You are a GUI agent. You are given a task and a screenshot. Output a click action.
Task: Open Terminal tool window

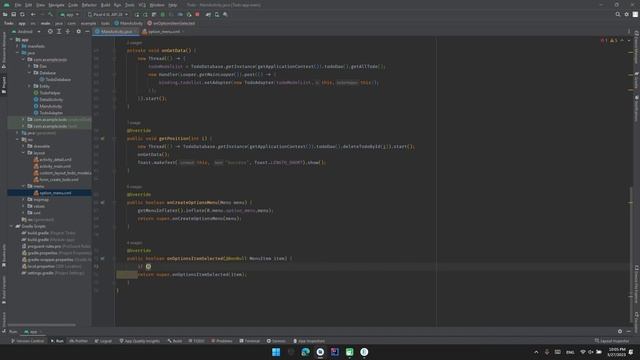[x=249, y=341]
